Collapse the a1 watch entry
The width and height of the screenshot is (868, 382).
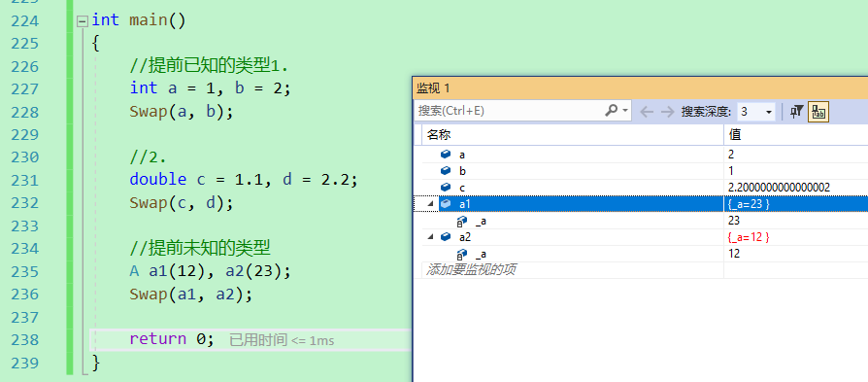tap(430, 204)
